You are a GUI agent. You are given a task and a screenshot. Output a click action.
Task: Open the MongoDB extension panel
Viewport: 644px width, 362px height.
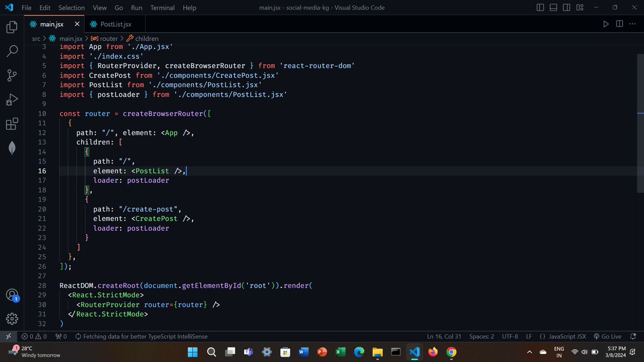[11, 147]
